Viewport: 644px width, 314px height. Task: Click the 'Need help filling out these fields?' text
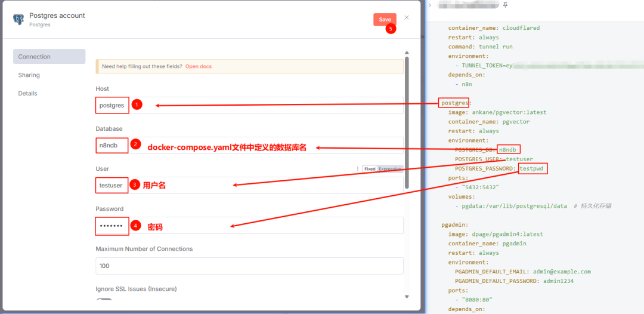pos(142,66)
